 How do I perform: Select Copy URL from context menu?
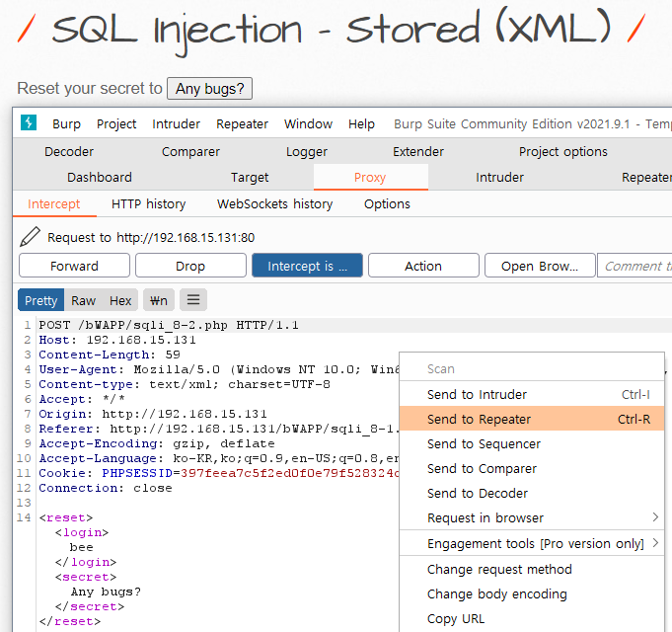click(532, 618)
